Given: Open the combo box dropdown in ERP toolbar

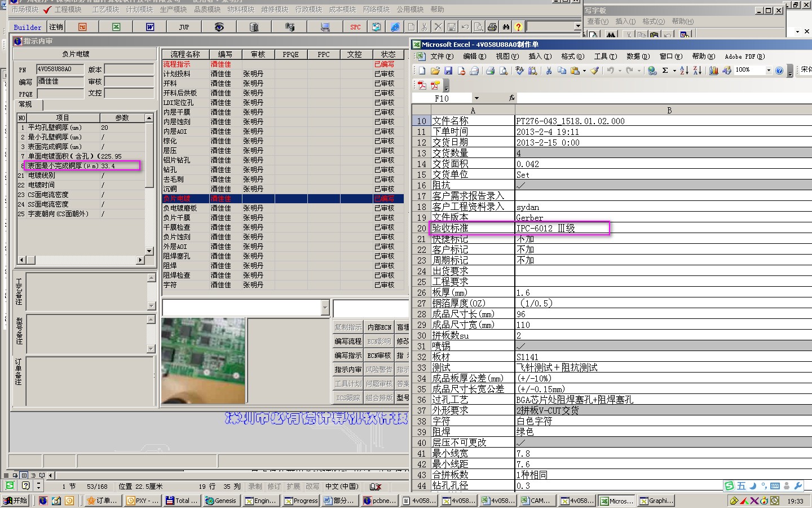Looking at the screenshot, I should click(x=577, y=27).
